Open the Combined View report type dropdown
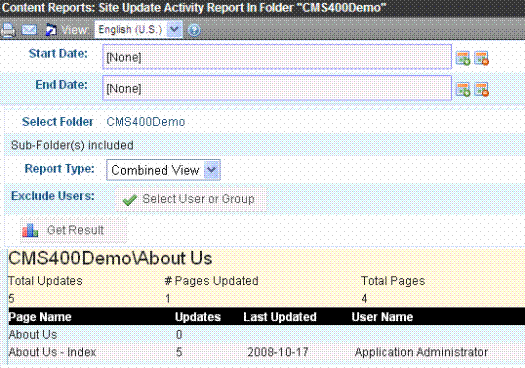The height and width of the screenshot is (368, 525). [x=163, y=170]
